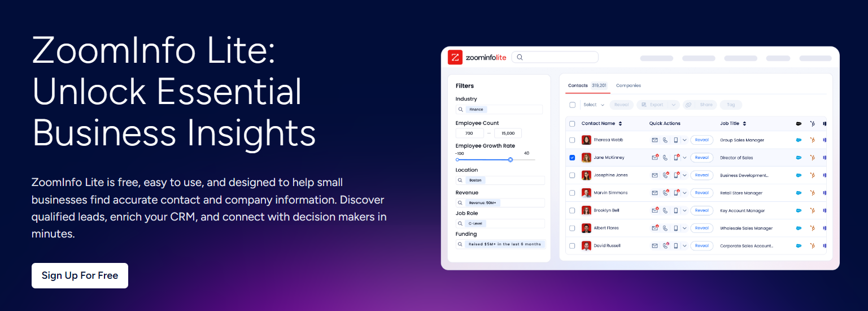Click email icon in Brooklyn Bell row

pos(655,210)
